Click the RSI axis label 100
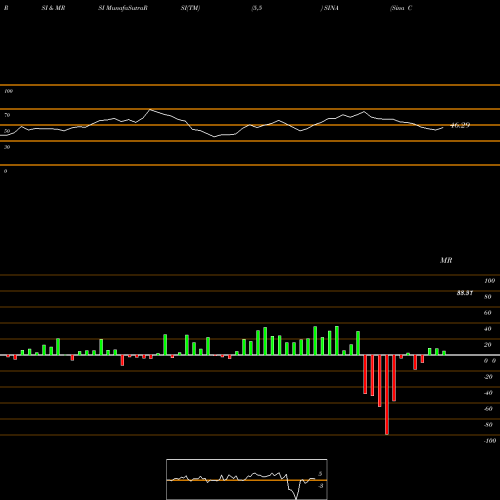Viewport: 500px width, 500px height. (x=9, y=91)
